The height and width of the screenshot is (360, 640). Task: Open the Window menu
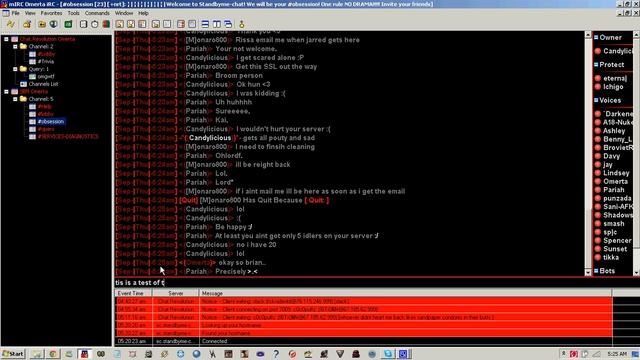pyautogui.click(x=124, y=13)
